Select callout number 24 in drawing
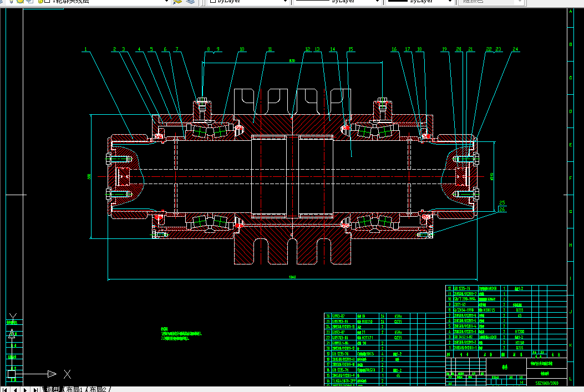Viewport: 584px width, 392px height. point(515,49)
